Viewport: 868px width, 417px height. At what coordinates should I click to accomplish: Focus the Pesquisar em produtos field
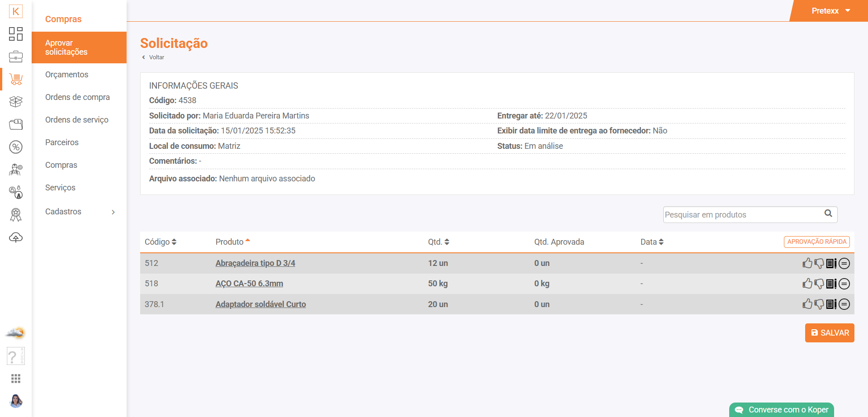pyautogui.click(x=741, y=215)
